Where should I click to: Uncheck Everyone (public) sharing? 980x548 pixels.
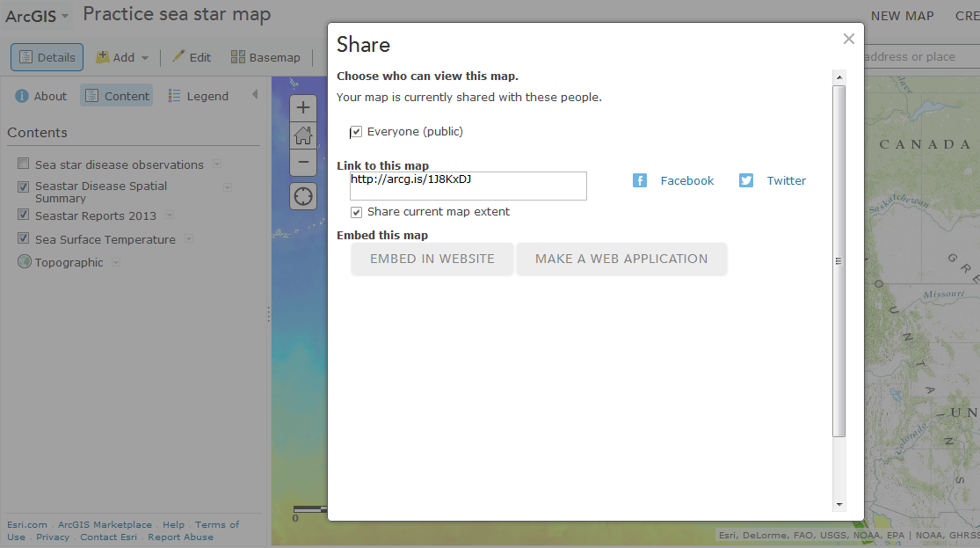356,131
